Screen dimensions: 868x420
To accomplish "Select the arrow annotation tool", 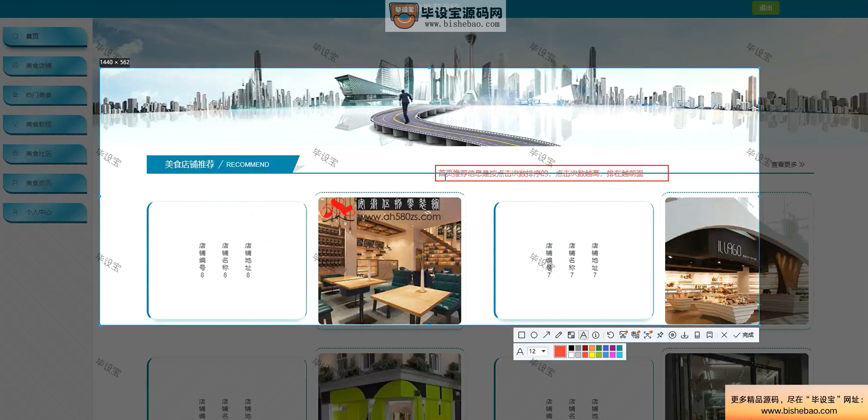I will [x=546, y=335].
